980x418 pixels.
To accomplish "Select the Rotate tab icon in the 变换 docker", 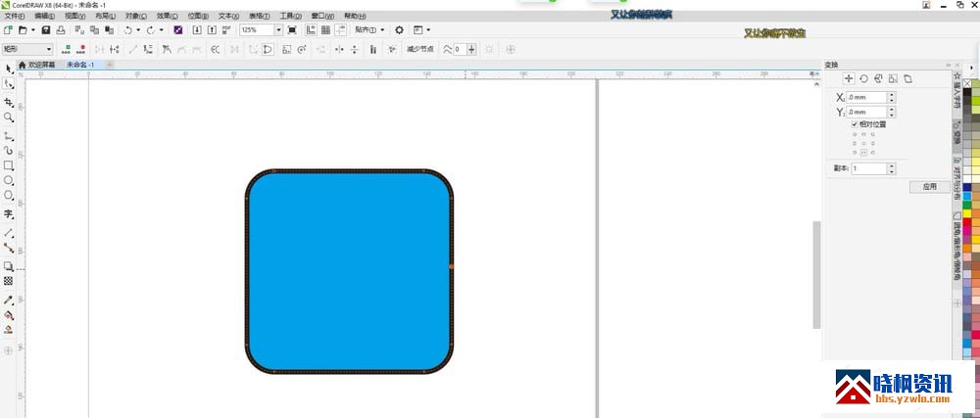I will coord(863,78).
